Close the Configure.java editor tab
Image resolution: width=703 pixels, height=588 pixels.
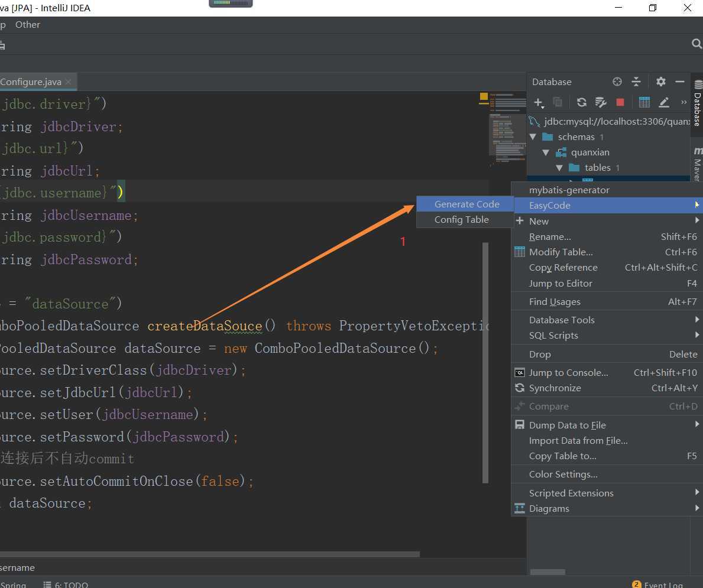[x=69, y=82]
